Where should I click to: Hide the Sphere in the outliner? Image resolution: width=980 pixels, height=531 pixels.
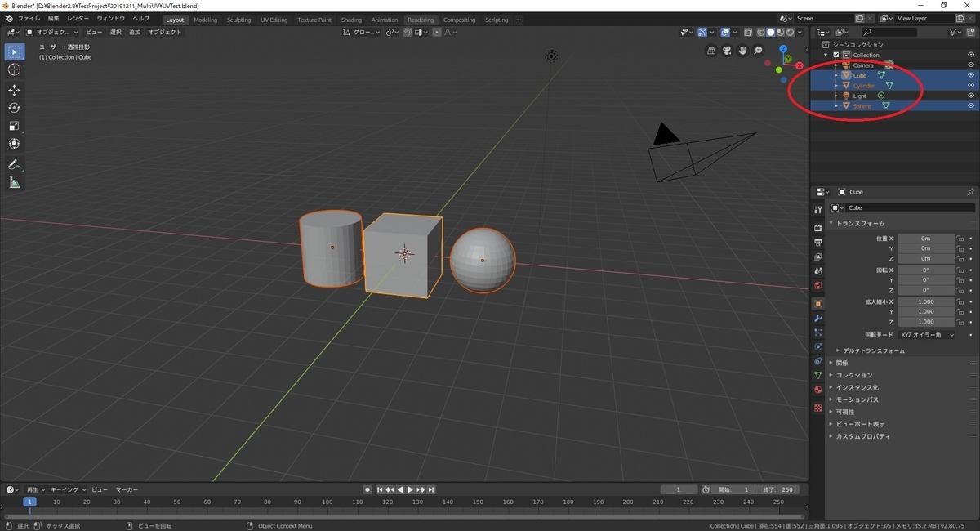tap(971, 106)
